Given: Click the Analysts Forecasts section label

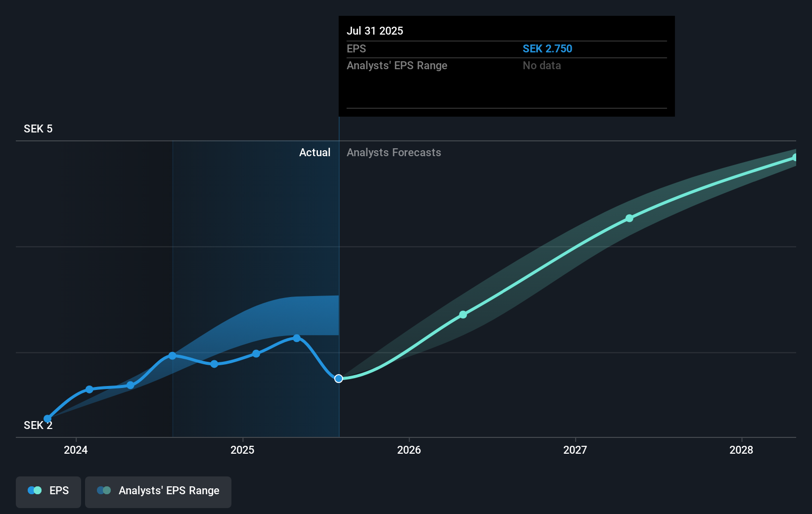Looking at the screenshot, I should tap(394, 152).
